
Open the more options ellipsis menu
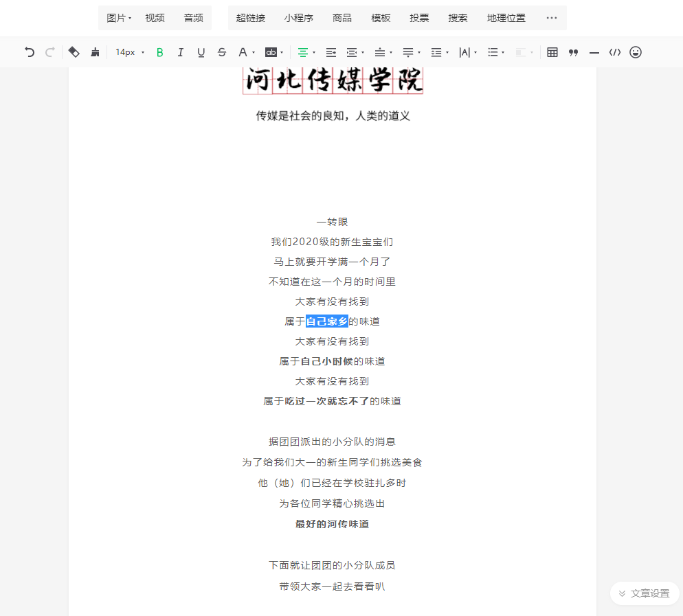(x=552, y=18)
